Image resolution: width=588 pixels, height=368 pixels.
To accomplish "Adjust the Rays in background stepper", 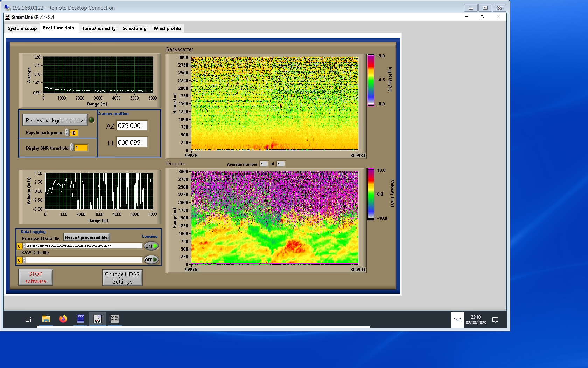I will coord(66,133).
